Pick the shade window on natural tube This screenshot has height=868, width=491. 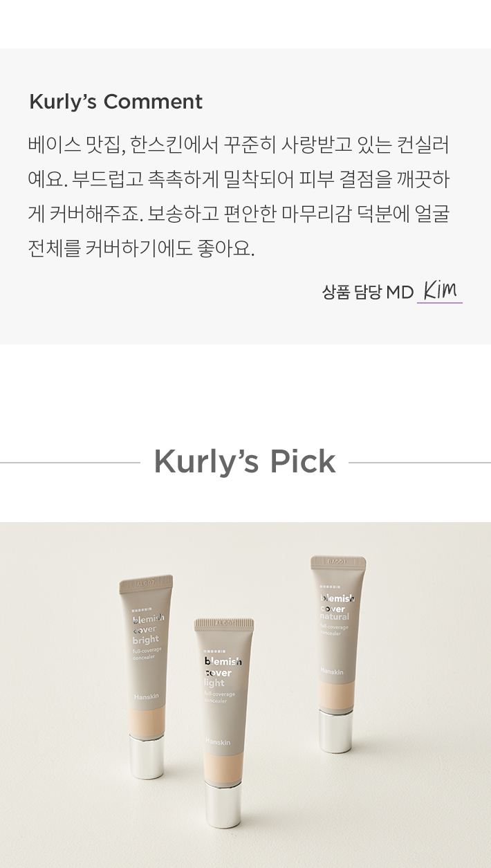click(x=337, y=696)
